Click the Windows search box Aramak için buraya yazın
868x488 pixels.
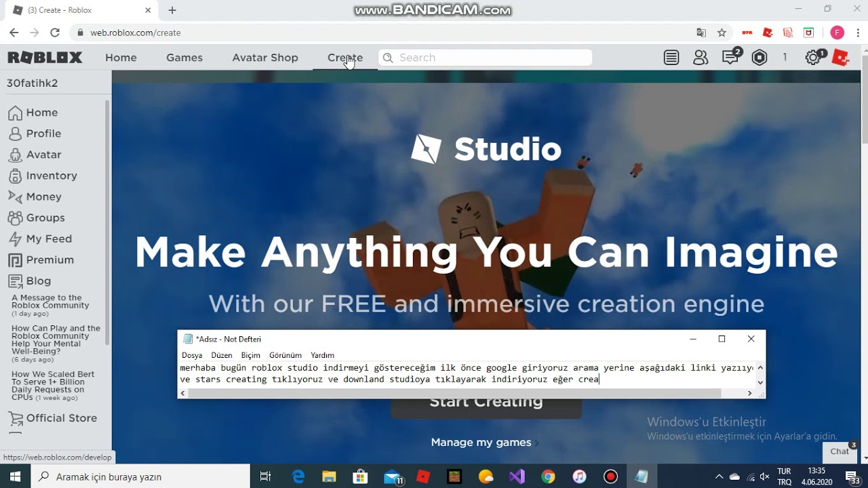[141, 476]
